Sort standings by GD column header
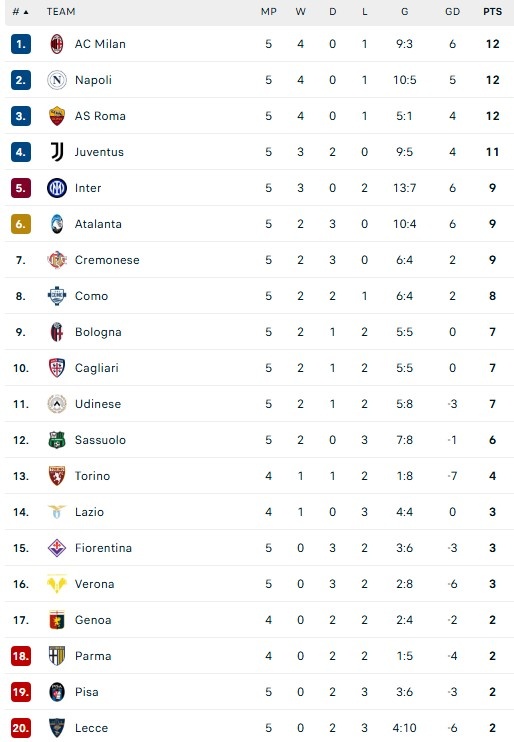This screenshot has width=514, height=742. click(452, 12)
